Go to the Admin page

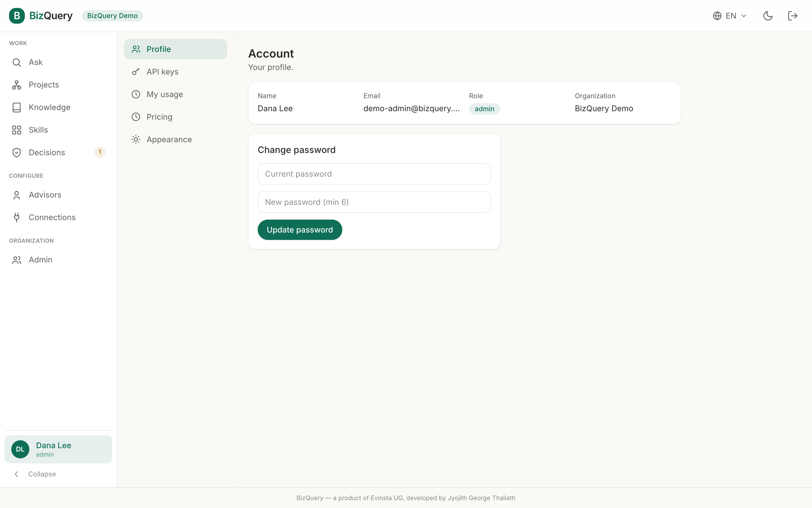click(x=58, y=260)
